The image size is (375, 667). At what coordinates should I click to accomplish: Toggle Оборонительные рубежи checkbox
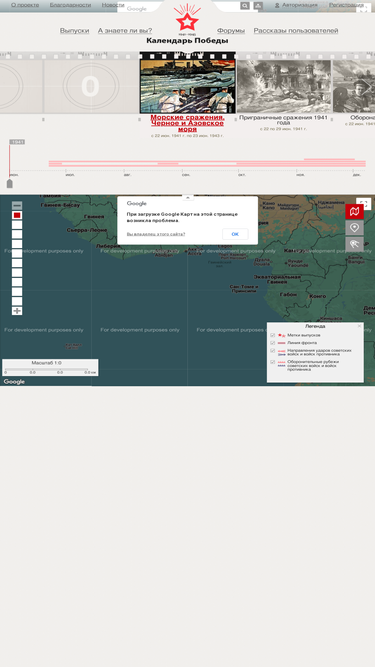(273, 362)
